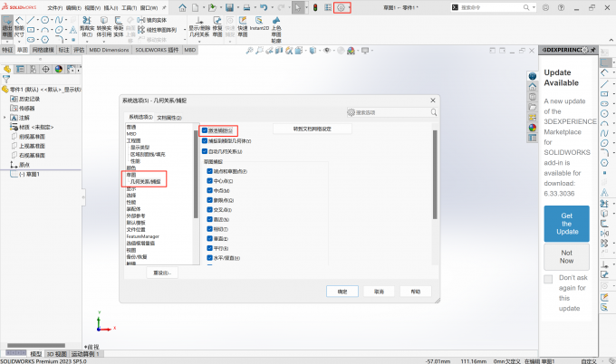Select the Smart Dimension (智能尺寸) tool
This screenshot has height=364, width=616.
(19, 26)
